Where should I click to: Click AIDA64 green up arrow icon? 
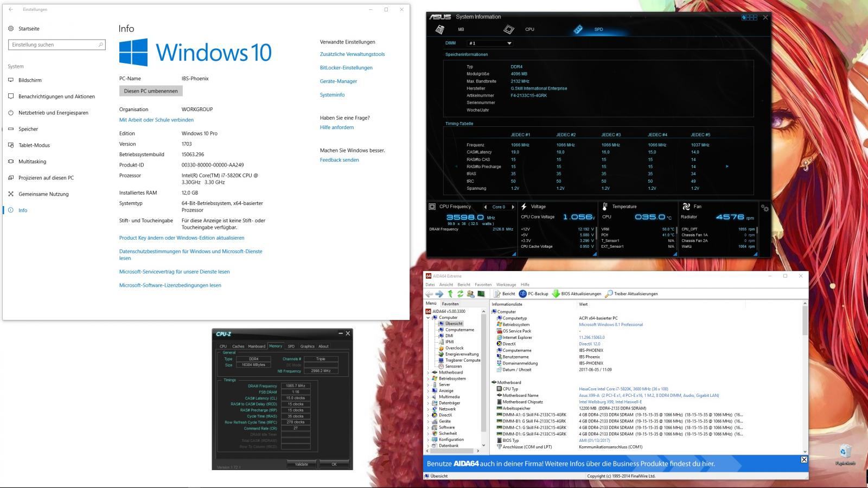click(450, 294)
